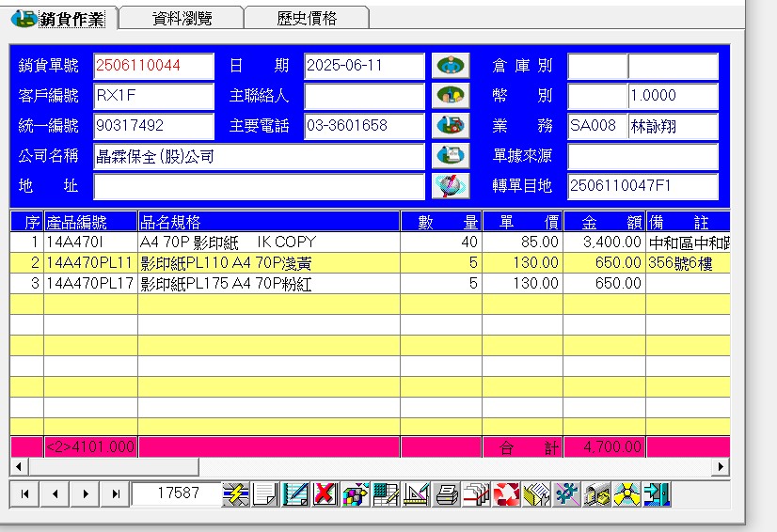Click the red X delete icon

coord(325,493)
